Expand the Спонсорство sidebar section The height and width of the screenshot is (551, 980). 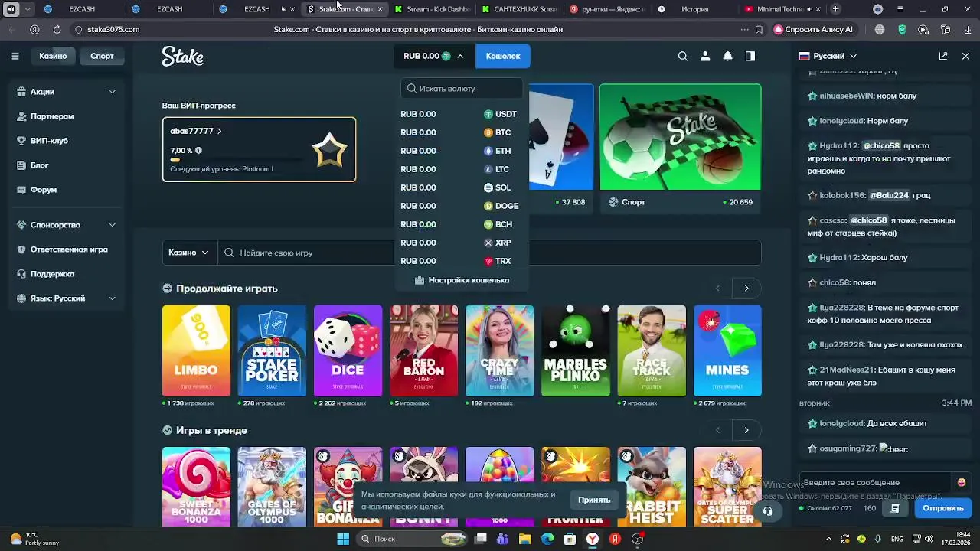(67, 225)
